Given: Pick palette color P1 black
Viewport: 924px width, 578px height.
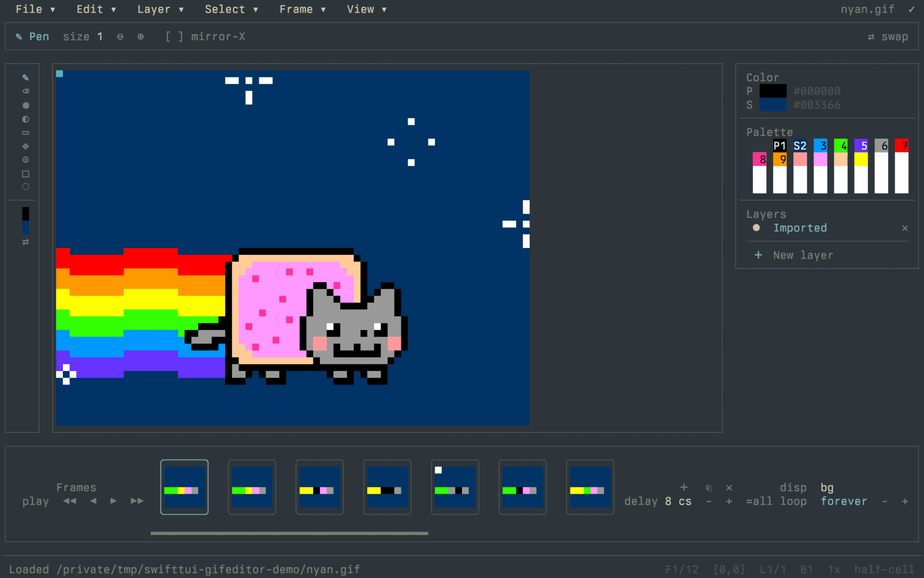Looking at the screenshot, I should point(780,146).
